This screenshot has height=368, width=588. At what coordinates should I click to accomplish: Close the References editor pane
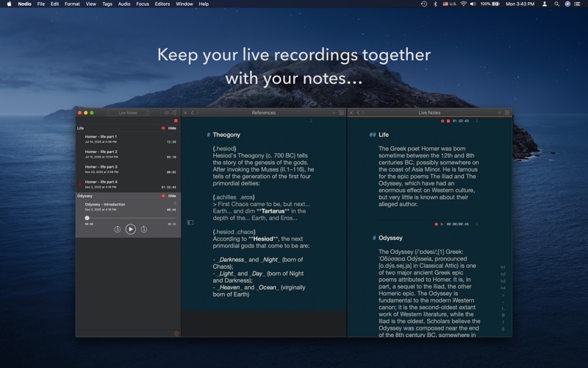point(185,113)
